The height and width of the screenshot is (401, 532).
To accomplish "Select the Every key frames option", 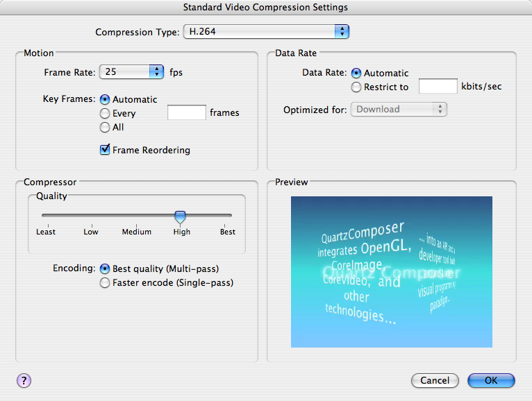I will pos(106,113).
